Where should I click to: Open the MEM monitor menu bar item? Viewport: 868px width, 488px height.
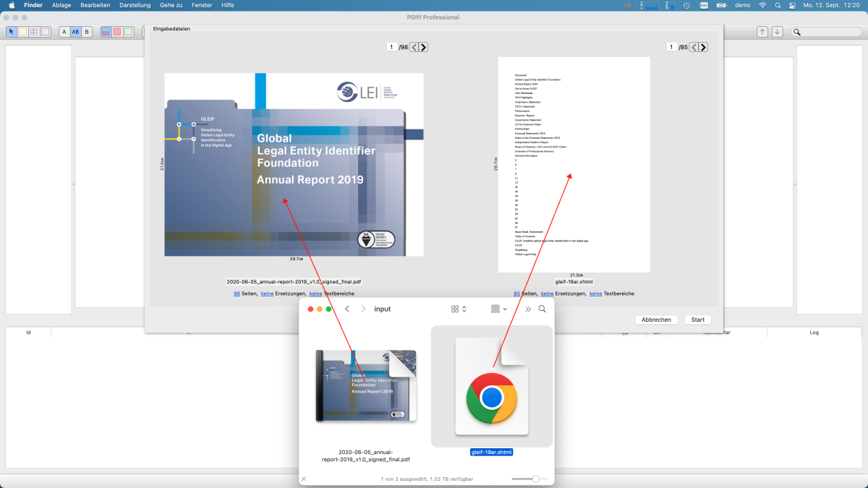[x=670, y=5]
